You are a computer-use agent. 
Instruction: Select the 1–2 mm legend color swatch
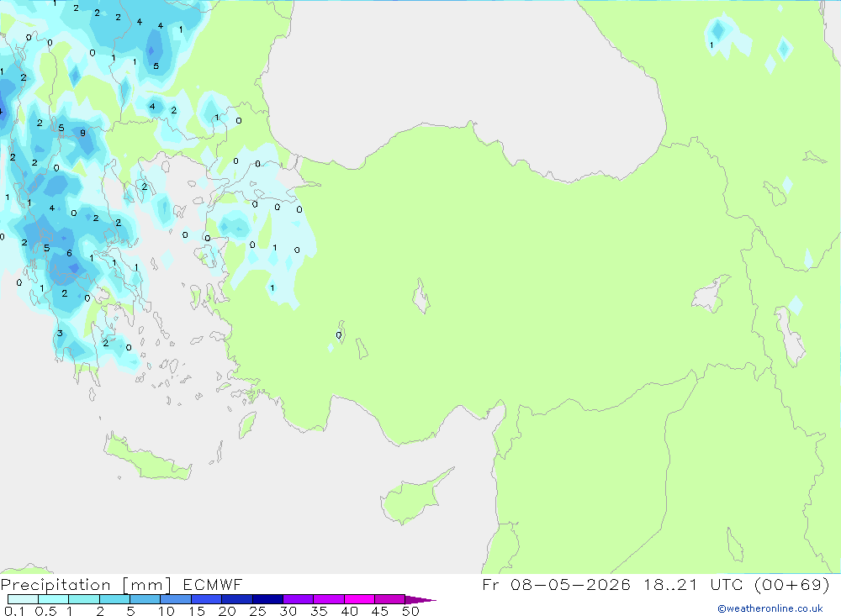coord(83,599)
